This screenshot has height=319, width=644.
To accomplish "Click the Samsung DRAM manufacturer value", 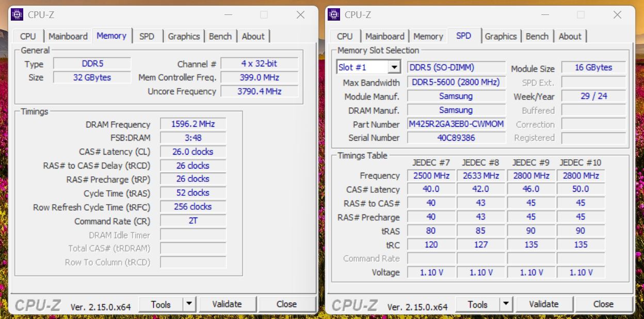I will [x=456, y=110].
